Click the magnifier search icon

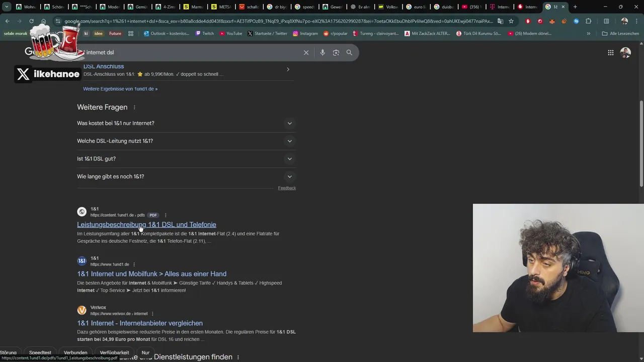349,52
